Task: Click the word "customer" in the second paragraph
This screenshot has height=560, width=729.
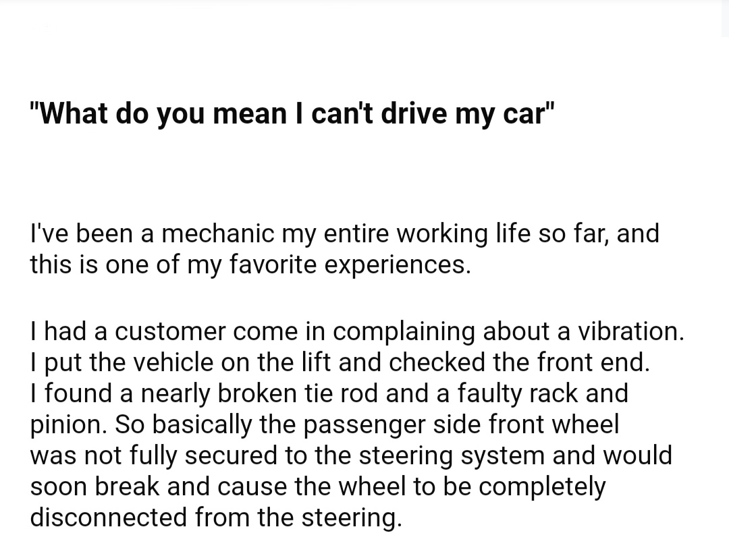Action: point(170,331)
